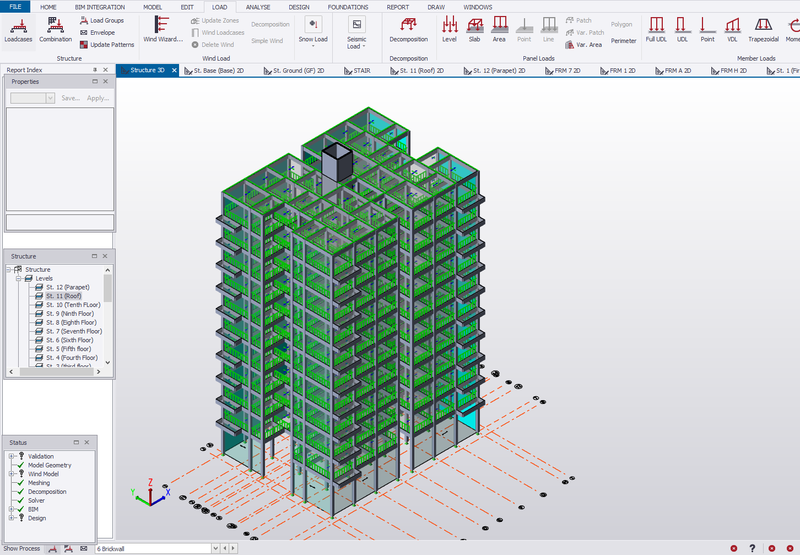Choose the Slab panel load tool
Image resolution: width=800 pixels, height=555 pixels.
[475, 29]
